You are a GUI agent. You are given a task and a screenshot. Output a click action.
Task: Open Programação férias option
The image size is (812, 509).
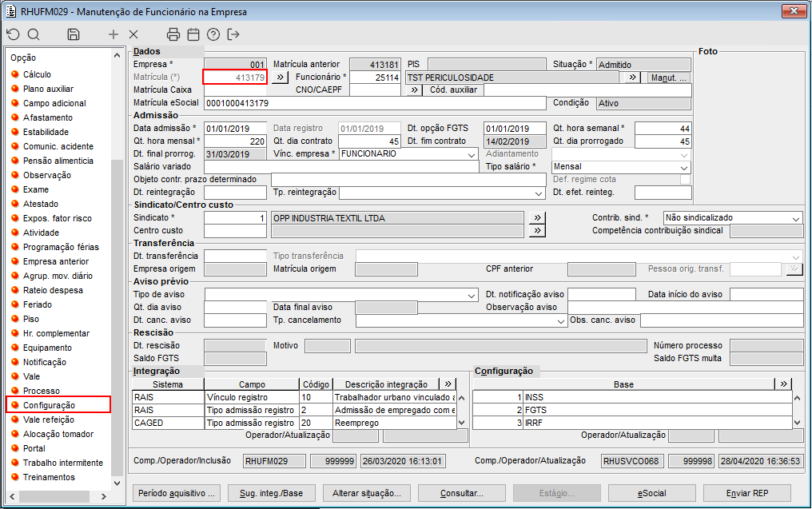pyautogui.click(x=61, y=247)
